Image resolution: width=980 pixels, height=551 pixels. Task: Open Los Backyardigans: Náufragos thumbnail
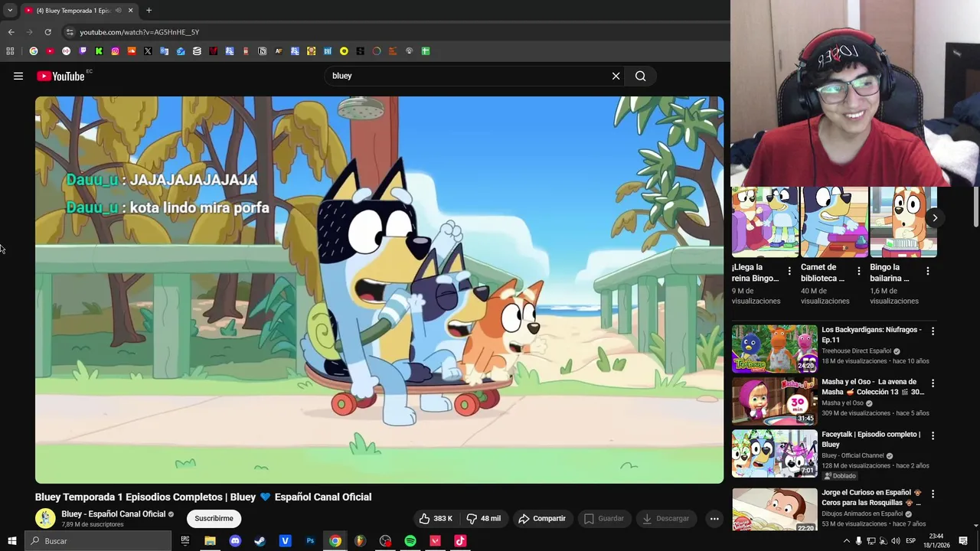(x=774, y=349)
